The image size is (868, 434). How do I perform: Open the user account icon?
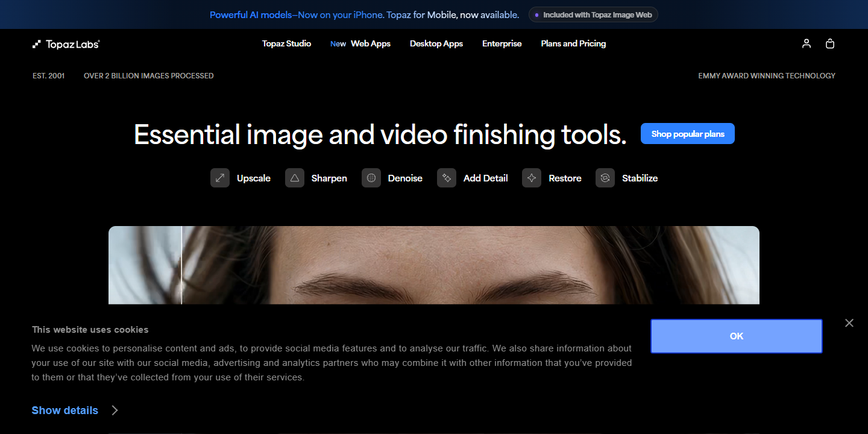coord(807,43)
